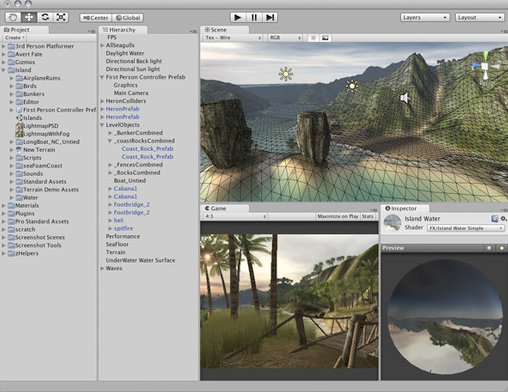The image size is (508, 392).
Task: Select the LightmapWithFog texture icon
Action: [19, 134]
